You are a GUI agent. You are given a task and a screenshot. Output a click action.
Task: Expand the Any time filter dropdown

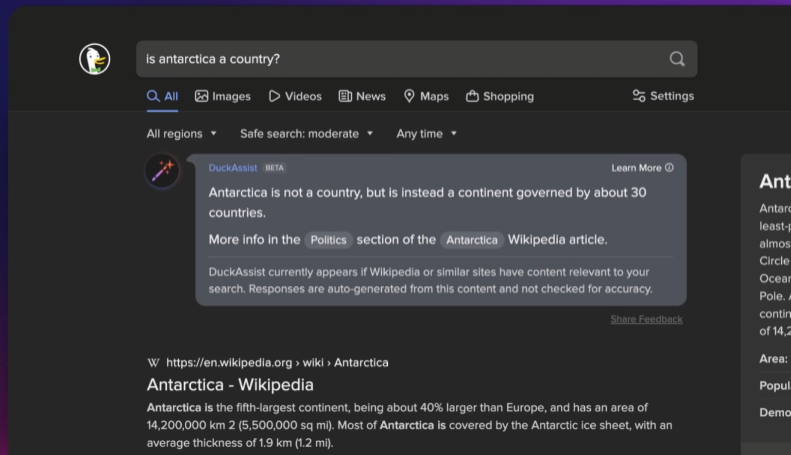click(x=427, y=134)
